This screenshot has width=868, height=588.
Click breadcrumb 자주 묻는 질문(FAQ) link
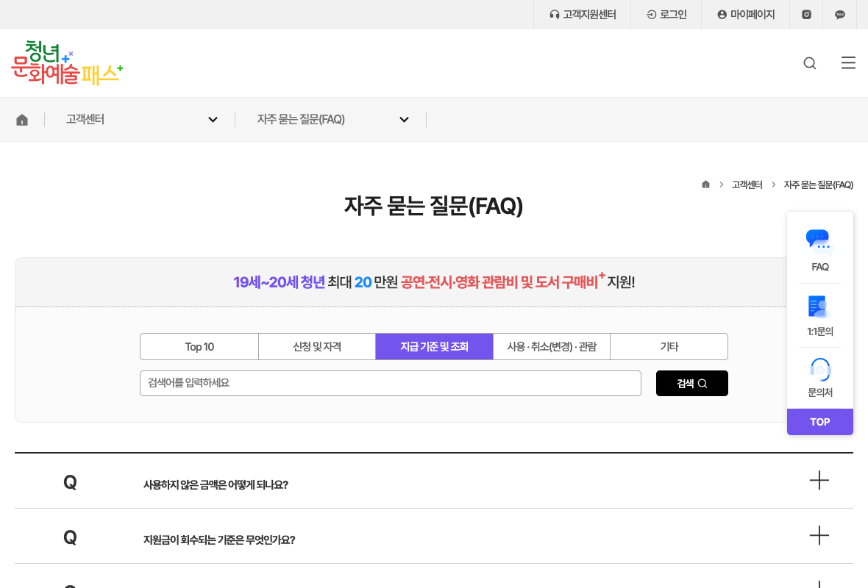point(818,184)
